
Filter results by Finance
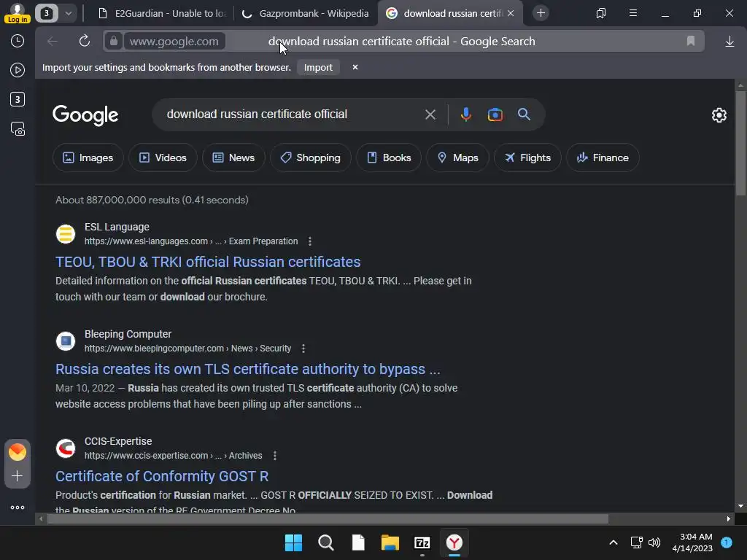pos(603,157)
